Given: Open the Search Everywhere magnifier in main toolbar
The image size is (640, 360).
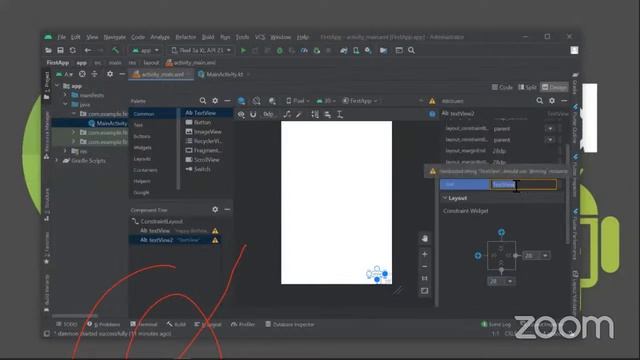Looking at the screenshot, I should 411,51.
